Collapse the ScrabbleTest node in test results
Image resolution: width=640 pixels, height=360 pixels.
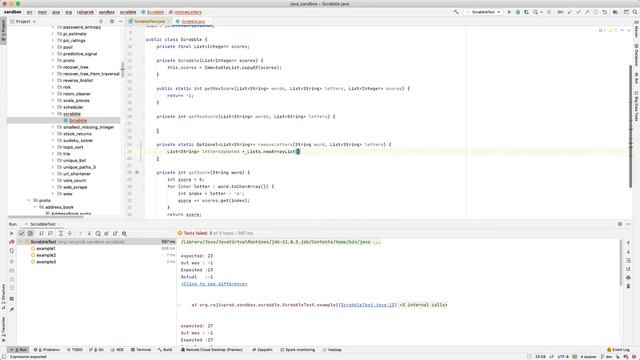point(20,242)
